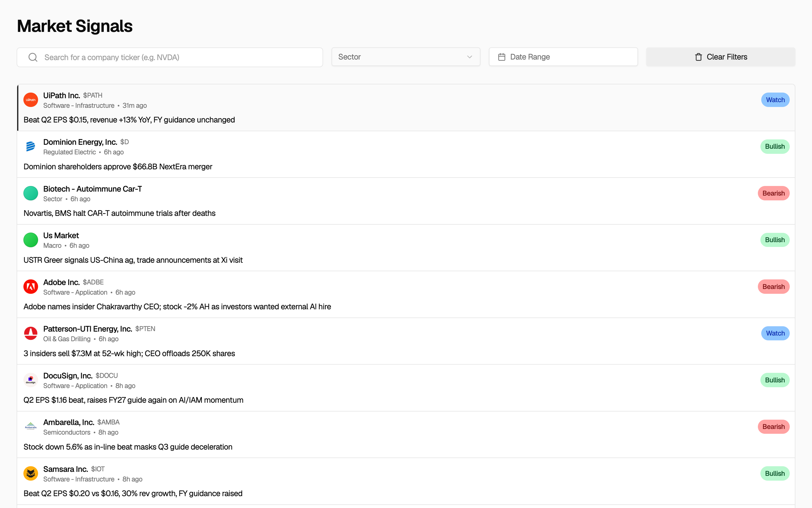Click the $D ticker symbol
The image size is (812, 508).
click(125, 142)
